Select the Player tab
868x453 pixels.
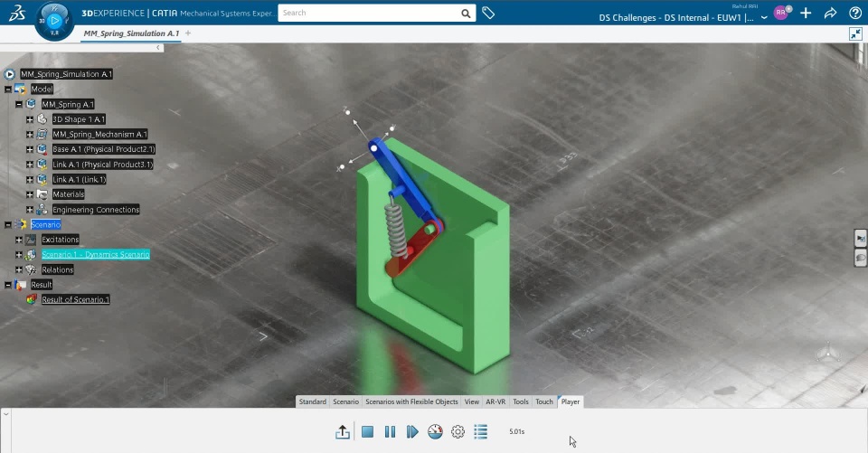(571, 401)
